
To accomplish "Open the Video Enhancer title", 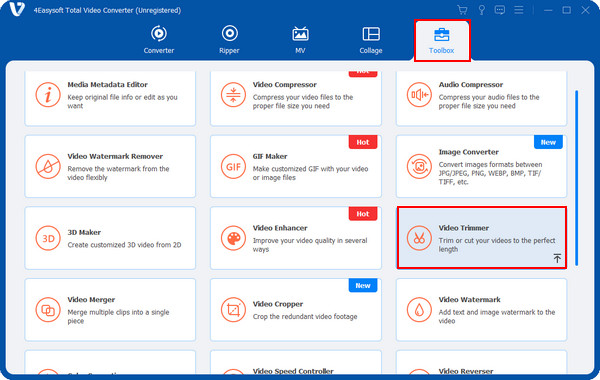I will coord(280,228).
